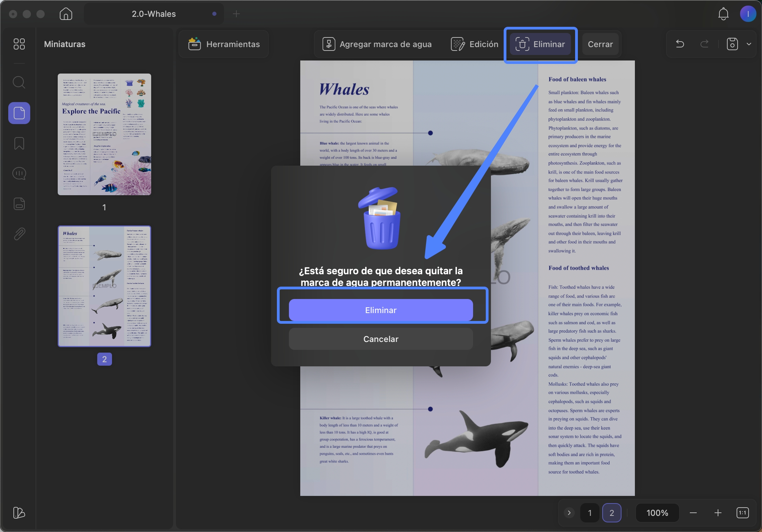Image resolution: width=762 pixels, height=532 pixels.
Task: Open the Herramientas tools menu
Action: click(224, 44)
